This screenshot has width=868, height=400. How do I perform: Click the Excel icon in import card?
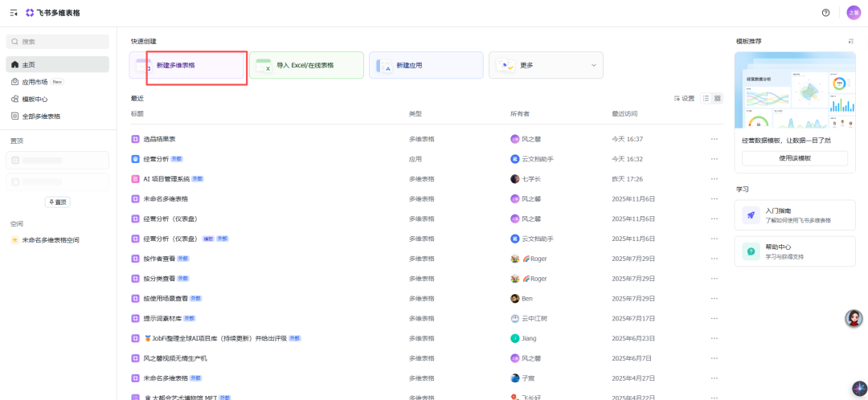pyautogui.click(x=264, y=65)
